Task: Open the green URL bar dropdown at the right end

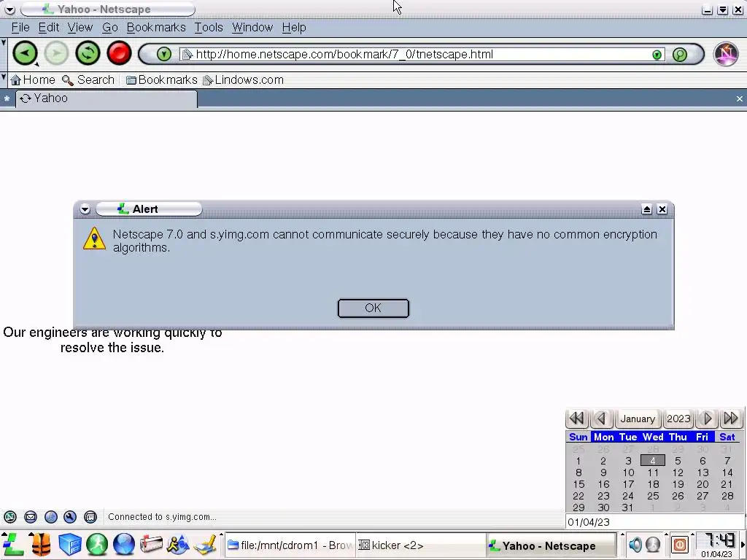Action: [x=657, y=55]
